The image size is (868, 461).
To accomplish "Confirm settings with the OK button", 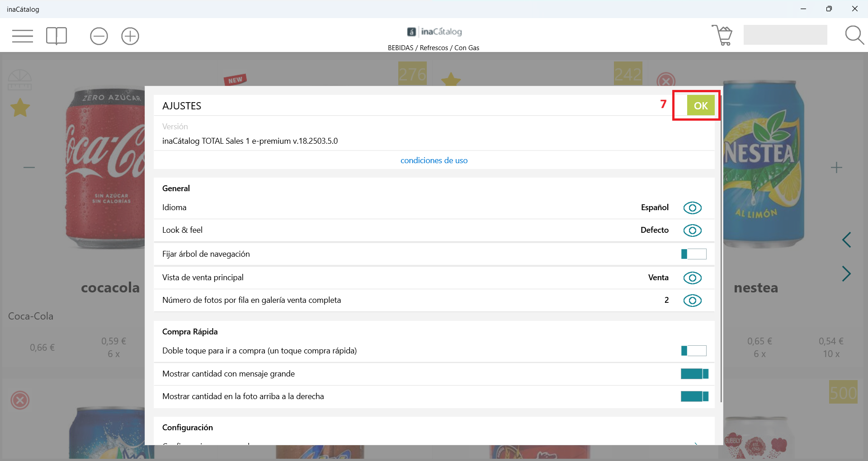I will tap(701, 105).
